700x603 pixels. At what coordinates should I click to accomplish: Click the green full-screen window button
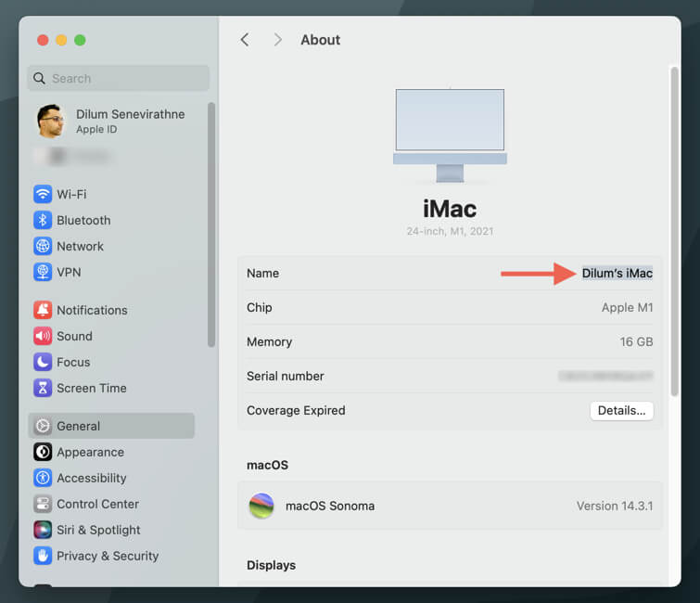(x=80, y=40)
